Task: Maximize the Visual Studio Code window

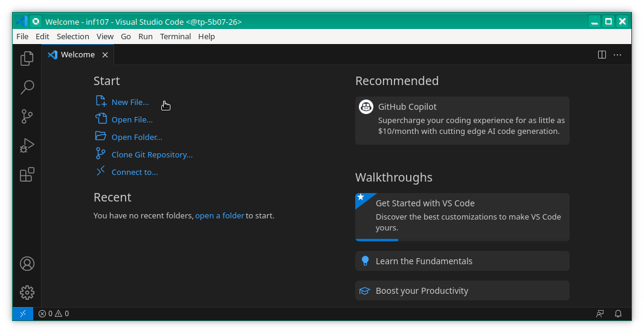Action: click(x=609, y=21)
